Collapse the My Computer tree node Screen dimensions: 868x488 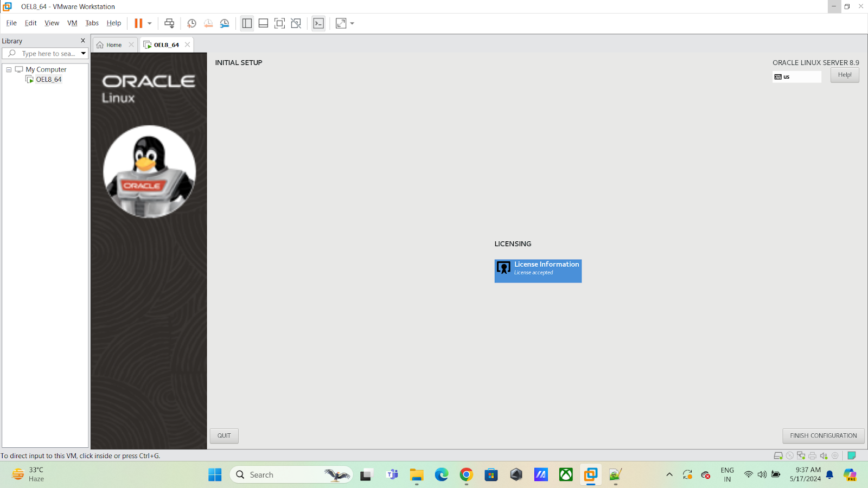9,70
